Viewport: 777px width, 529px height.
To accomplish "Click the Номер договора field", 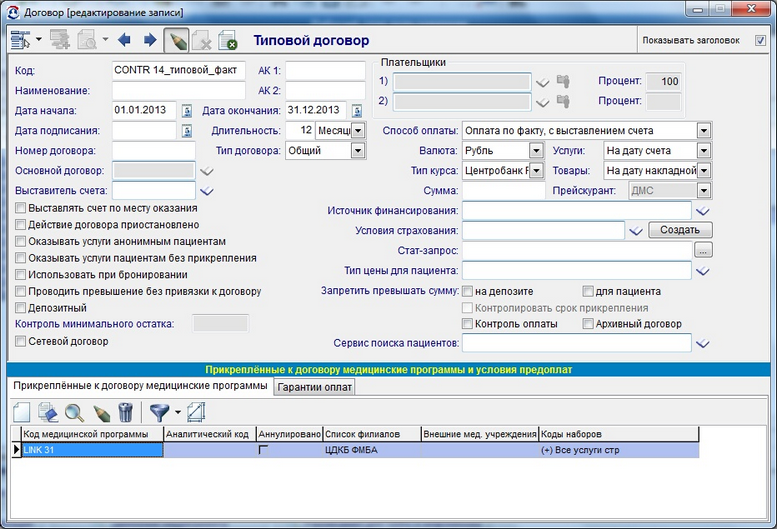I will (154, 151).
